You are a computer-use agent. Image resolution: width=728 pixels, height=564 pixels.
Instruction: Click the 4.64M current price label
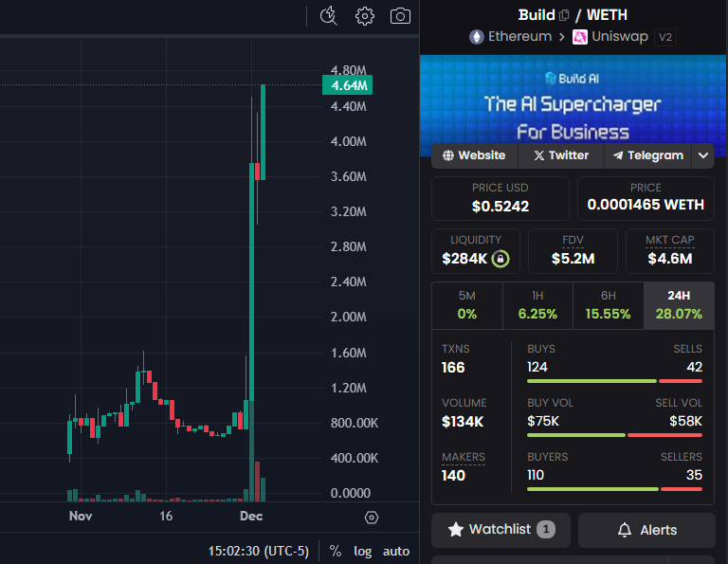(347, 85)
